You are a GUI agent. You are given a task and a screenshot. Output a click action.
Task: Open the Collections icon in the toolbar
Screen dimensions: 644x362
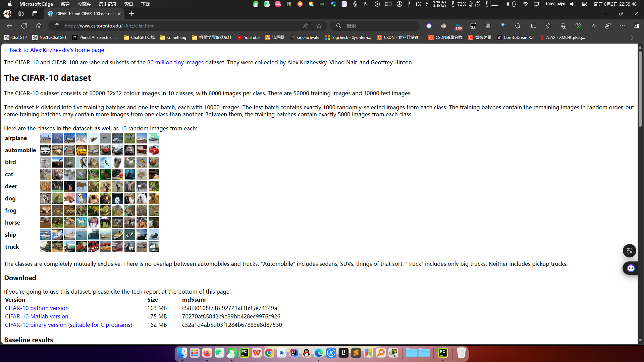tap(563, 25)
